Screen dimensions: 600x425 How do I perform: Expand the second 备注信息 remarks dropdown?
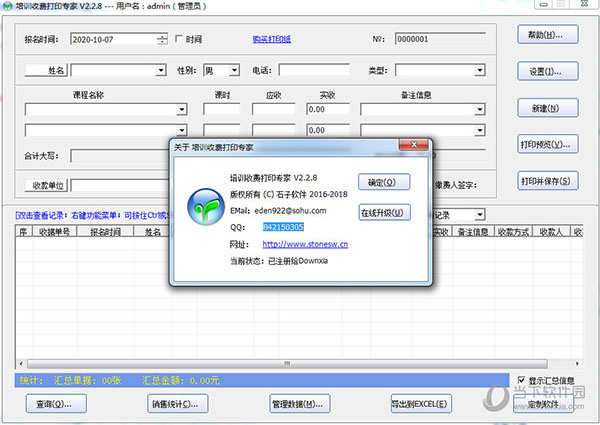click(480, 130)
